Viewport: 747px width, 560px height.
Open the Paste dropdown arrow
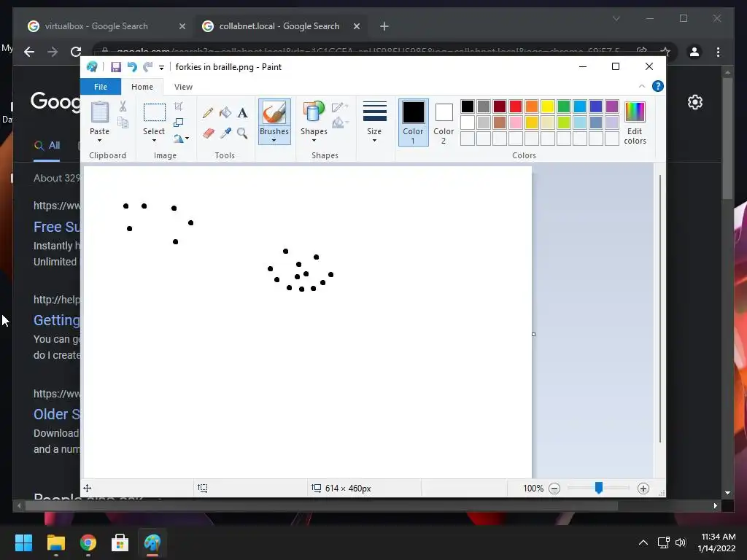[x=99, y=141]
